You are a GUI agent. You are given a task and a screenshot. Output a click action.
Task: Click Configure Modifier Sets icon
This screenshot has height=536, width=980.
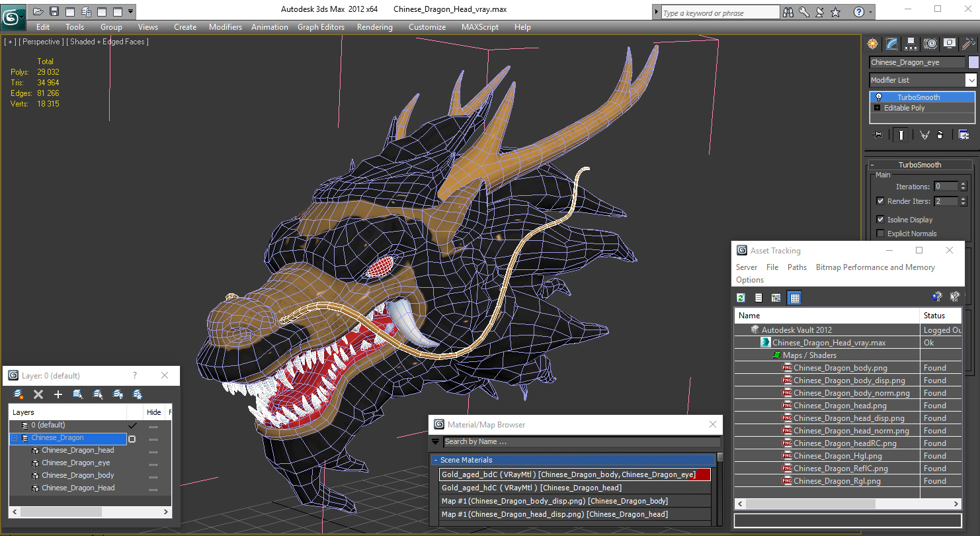click(964, 134)
